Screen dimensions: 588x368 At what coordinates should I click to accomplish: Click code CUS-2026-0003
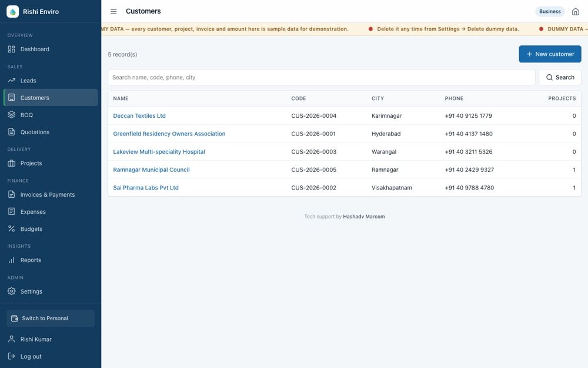tap(313, 152)
